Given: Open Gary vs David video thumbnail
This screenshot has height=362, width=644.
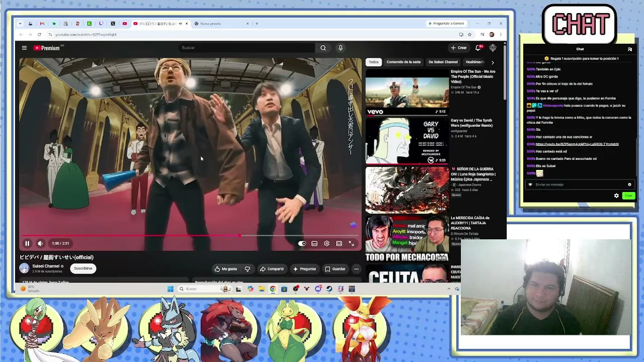Looking at the screenshot, I should tap(407, 141).
